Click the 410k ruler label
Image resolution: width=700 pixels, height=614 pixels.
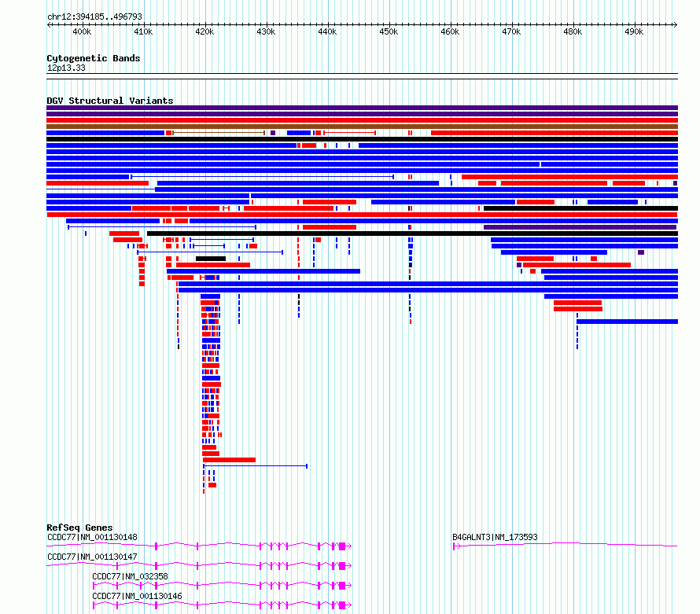click(143, 31)
